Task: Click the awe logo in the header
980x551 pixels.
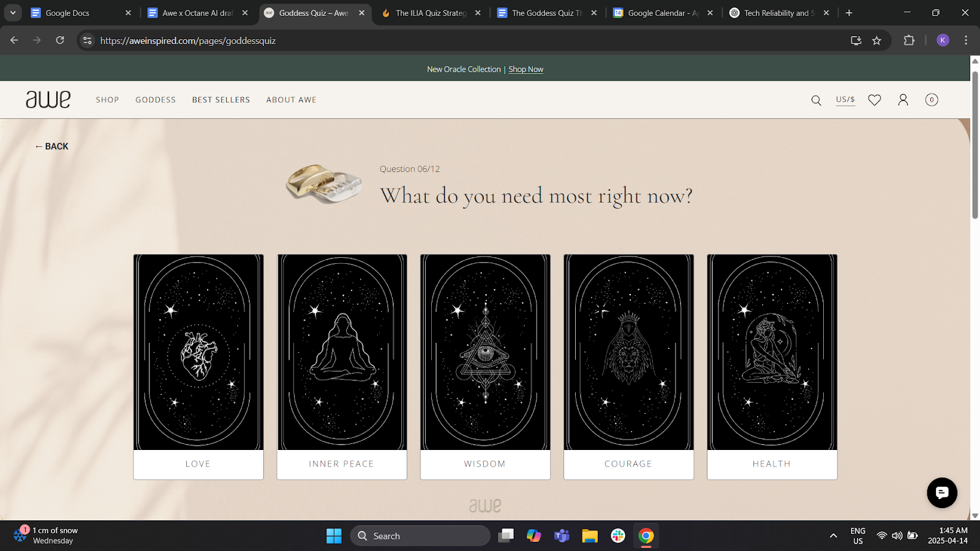Action: pos(48,99)
